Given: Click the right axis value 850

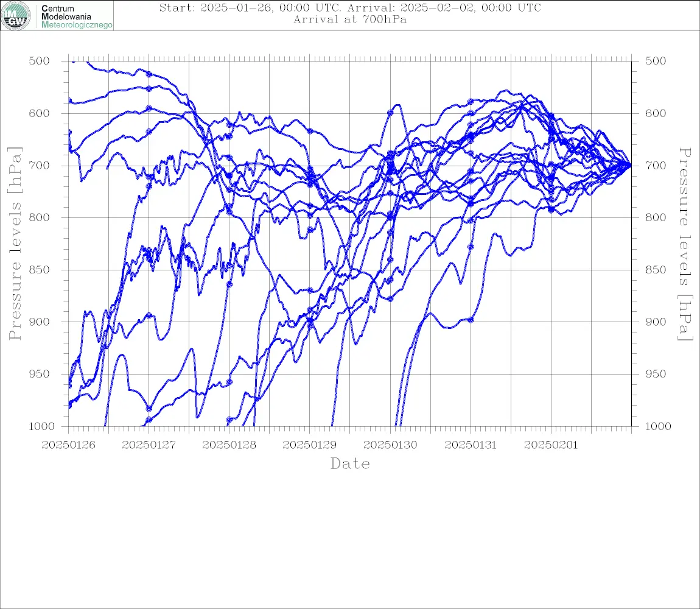Looking at the screenshot, I should (x=656, y=269).
